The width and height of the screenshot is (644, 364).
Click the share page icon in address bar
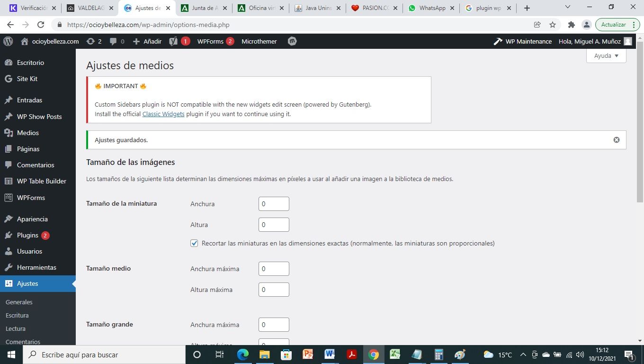537,25
